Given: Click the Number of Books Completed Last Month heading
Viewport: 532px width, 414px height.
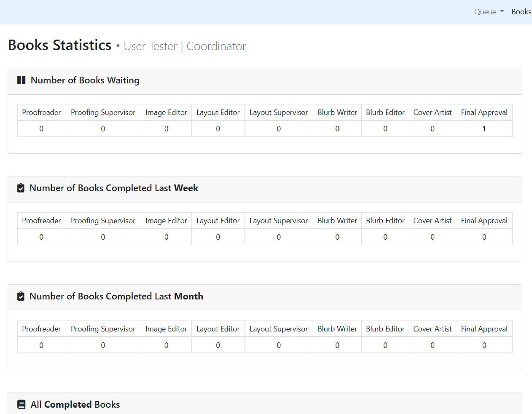Looking at the screenshot, I should [116, 296].
